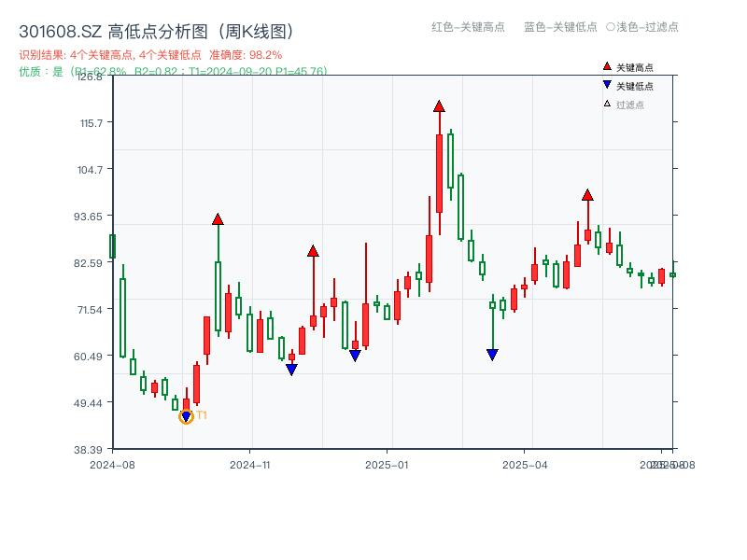Click the orange circled T1 marker
Viewport: 747px width, 560px height.
point(185,416)
